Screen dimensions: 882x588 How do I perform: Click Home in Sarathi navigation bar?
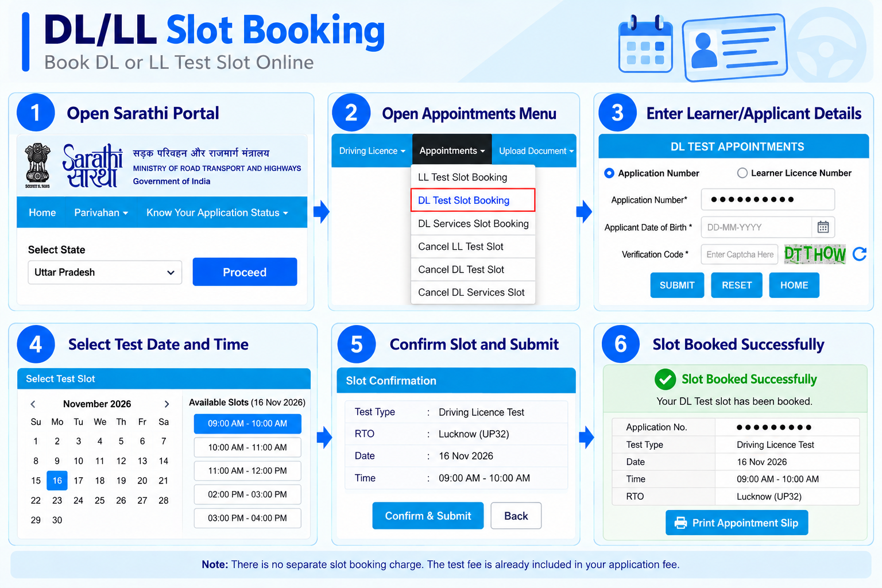point(42,212)
